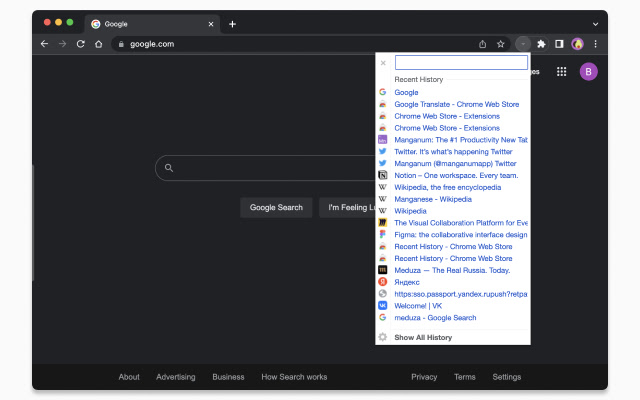This screenshot has height=400, width=640.
Task: Focus the history search field in popup
Action: coord(461,62)
